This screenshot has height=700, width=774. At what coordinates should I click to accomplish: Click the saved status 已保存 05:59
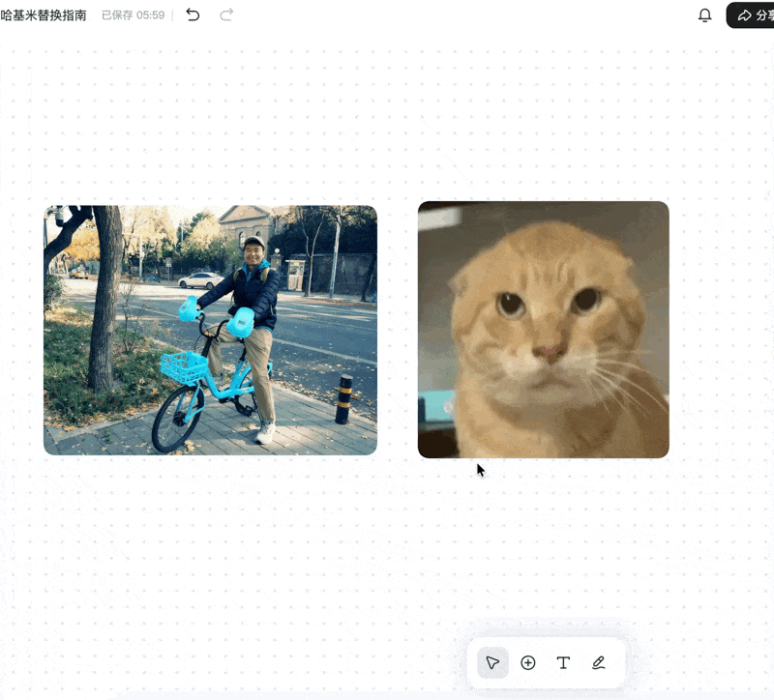click(133, 15)
